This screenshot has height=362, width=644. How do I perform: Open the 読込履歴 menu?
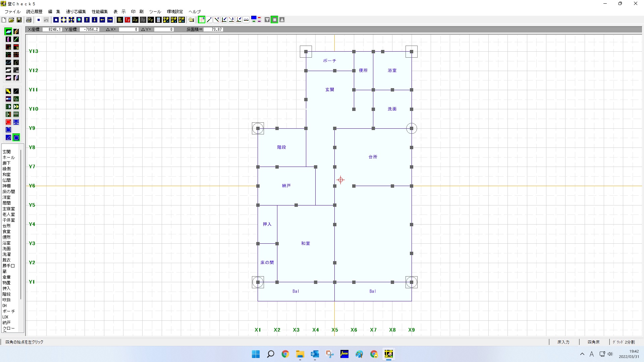(34, 11)
